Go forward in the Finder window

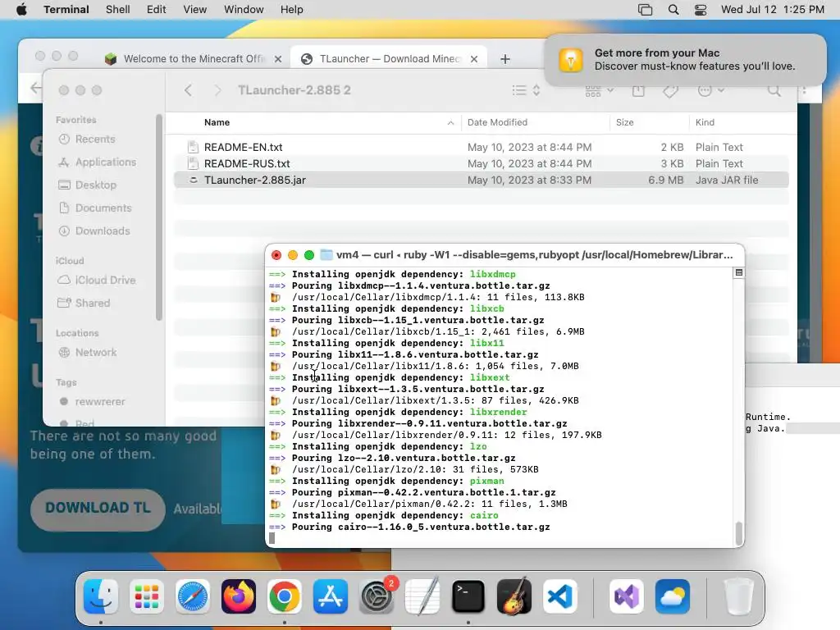click(217, 90)
